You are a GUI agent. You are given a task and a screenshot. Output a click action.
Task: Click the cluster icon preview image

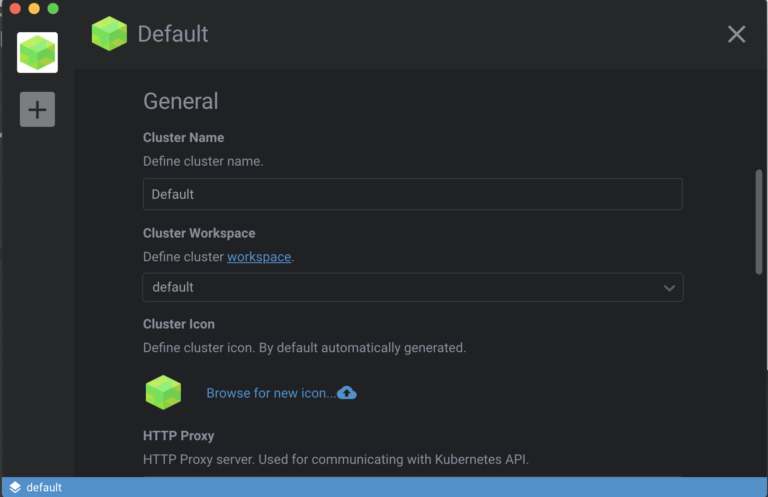click(x=163, y=392)
